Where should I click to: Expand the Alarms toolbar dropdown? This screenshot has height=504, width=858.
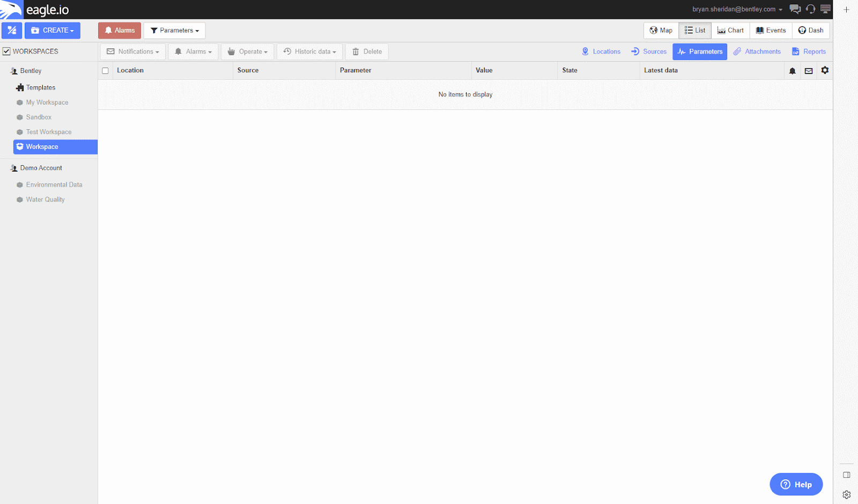tap(193, 51)
